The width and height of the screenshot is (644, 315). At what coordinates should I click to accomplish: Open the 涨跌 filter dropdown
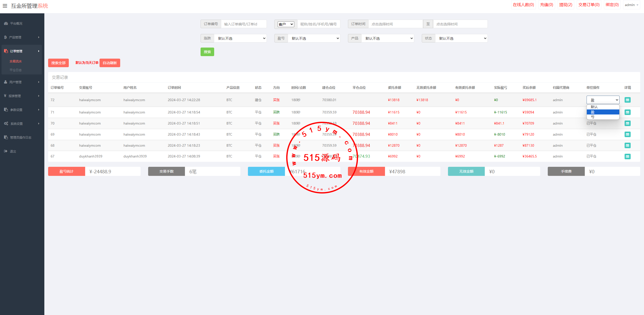click(x=241, y=38)
